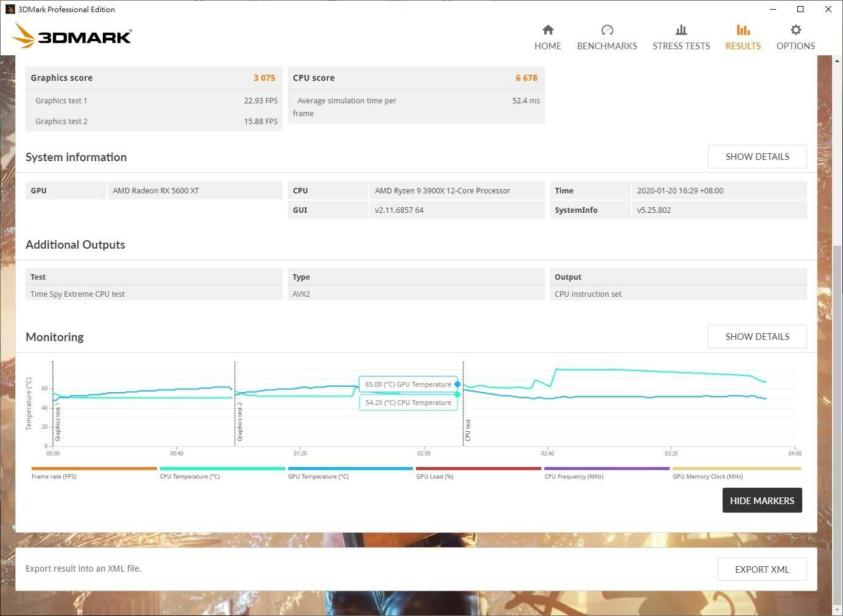Click the Graphics test 1 row
Viewport: 843px width, 616px height.
(154, 101)
